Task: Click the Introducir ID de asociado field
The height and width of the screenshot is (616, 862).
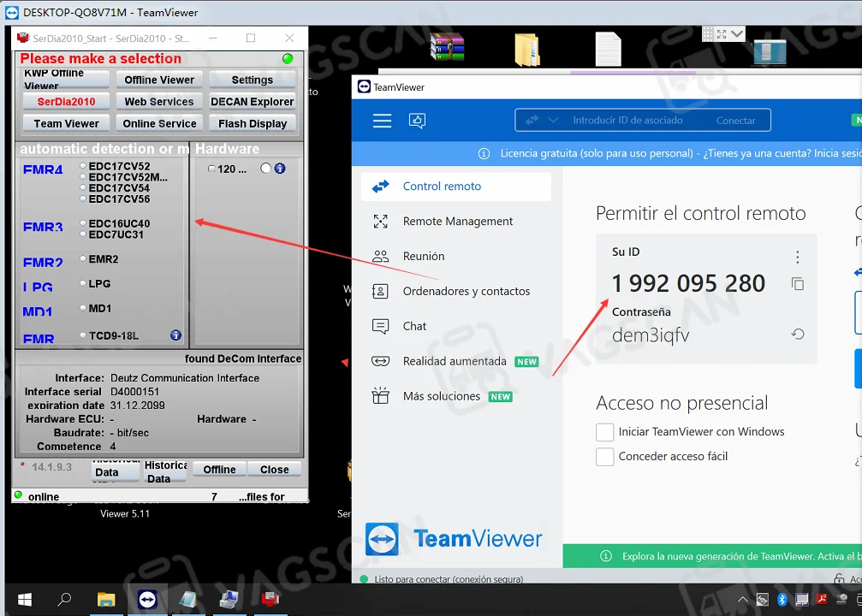Action: tap(627, 121)
